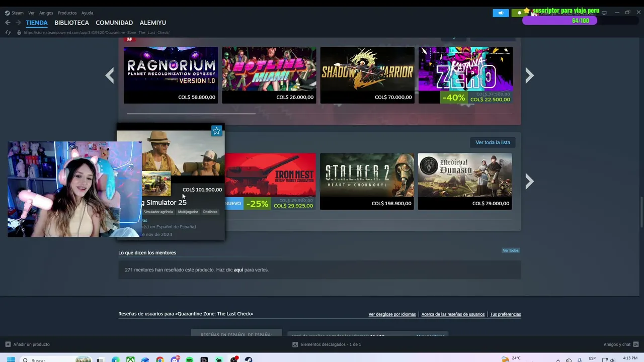The width and height of the screenshot is (644, 362).
Task: Open the Ragnorium game capsule
Action: pos(171,75)
